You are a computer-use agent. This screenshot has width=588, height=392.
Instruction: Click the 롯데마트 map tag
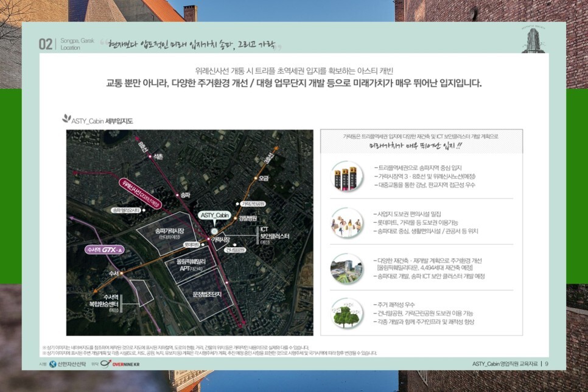[192, 244]
